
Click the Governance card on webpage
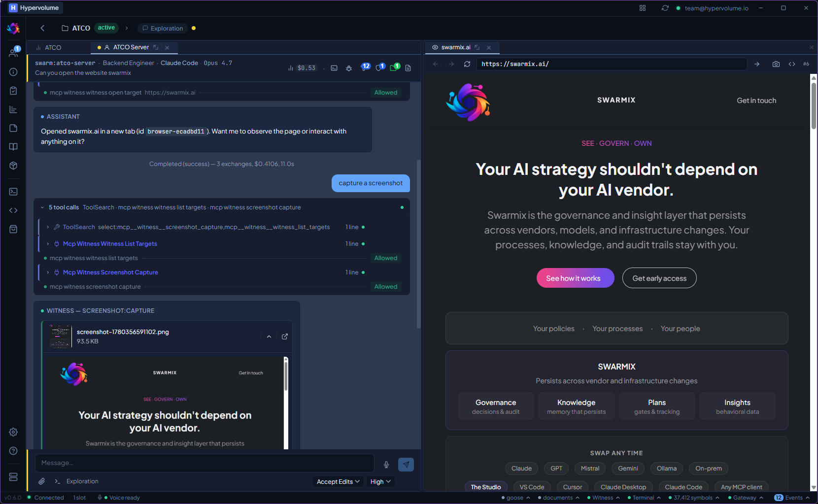point(496,406)
